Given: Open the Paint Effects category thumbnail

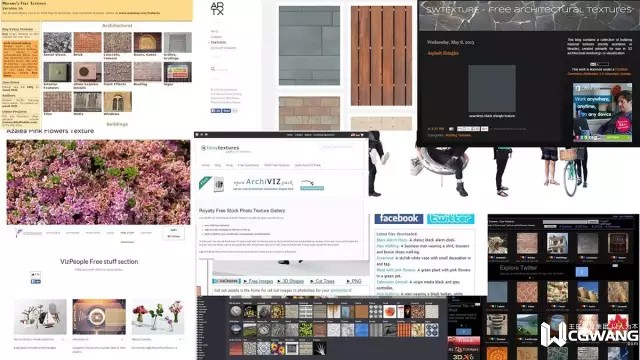Looking at the screenshot, I should [x=118, y=72].
